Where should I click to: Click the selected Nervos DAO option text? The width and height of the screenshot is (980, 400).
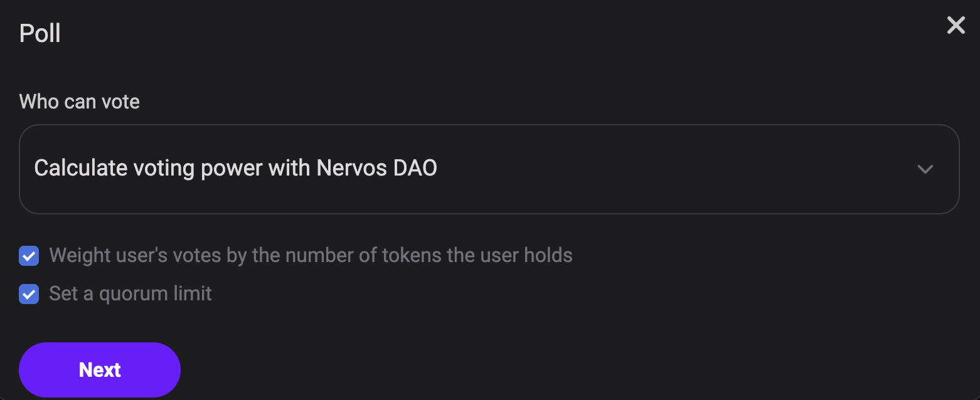[x=235, y=169]
